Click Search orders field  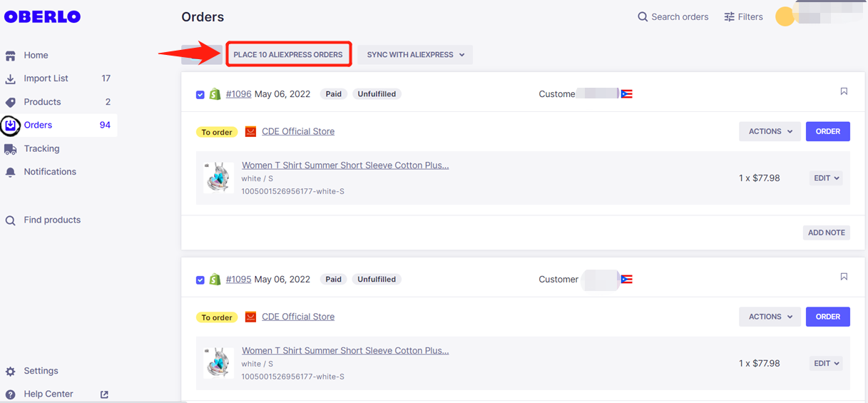[x=673, y=17]
